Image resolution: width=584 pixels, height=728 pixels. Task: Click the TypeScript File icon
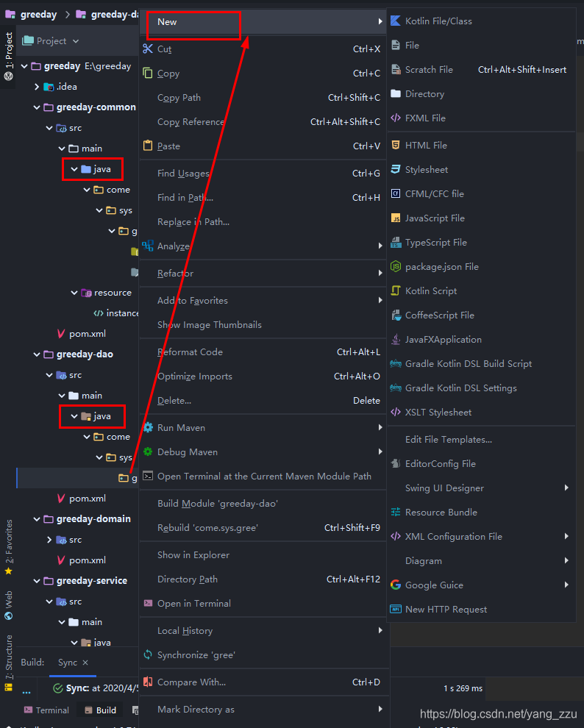tap(396, 243)
